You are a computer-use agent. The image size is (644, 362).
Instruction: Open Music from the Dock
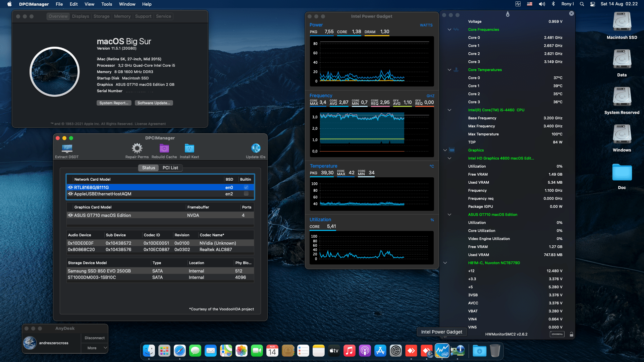pos(350,351)
